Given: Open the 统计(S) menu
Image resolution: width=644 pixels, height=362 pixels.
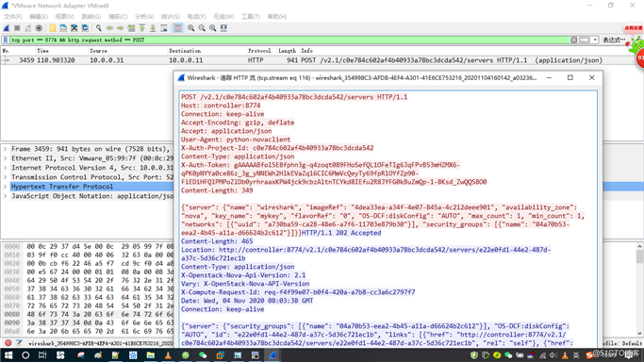Looking at the screenshot, I should point(170,16).
